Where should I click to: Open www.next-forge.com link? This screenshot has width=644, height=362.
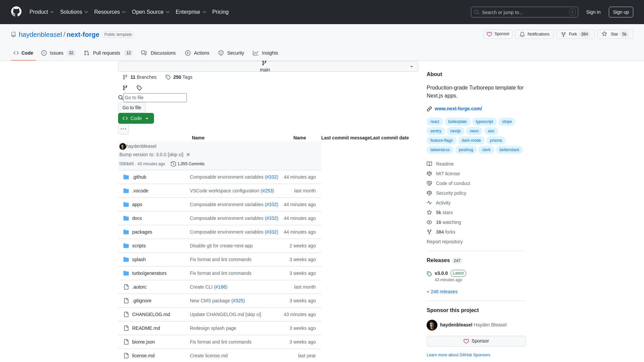click(x=458, y=109)
